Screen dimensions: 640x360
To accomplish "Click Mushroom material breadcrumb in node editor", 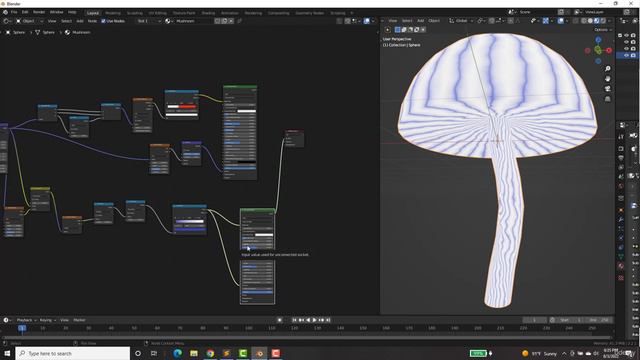I will tap(77, 32).
